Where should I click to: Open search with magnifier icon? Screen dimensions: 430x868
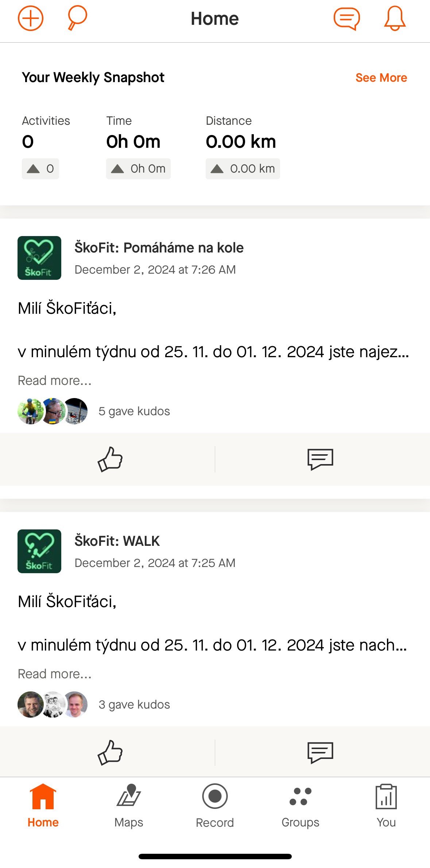click(77, 18)
